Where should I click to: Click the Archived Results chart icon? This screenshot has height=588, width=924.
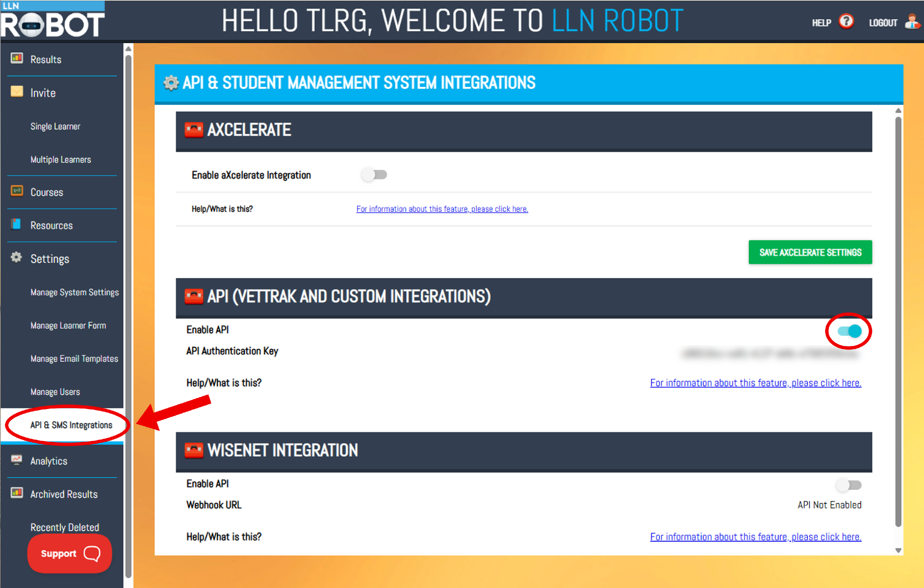click(x=17, y=493)
